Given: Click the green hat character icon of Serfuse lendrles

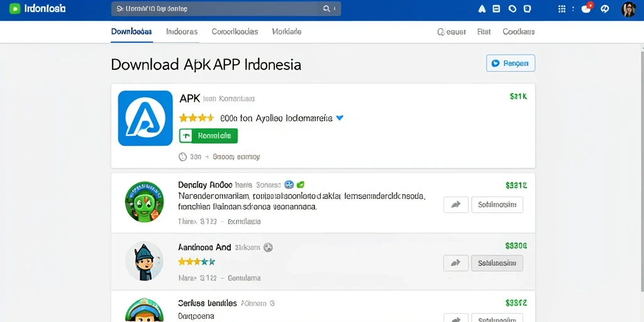Looking at the screenshot, I should (x=144, y=310).
